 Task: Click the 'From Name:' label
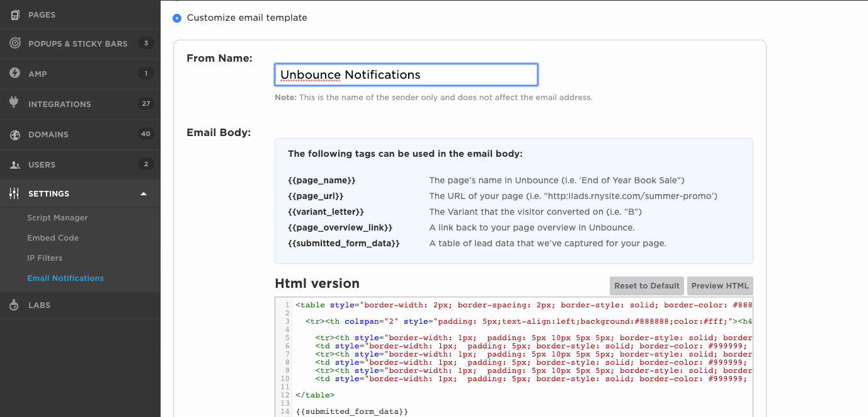pos(219,59)
